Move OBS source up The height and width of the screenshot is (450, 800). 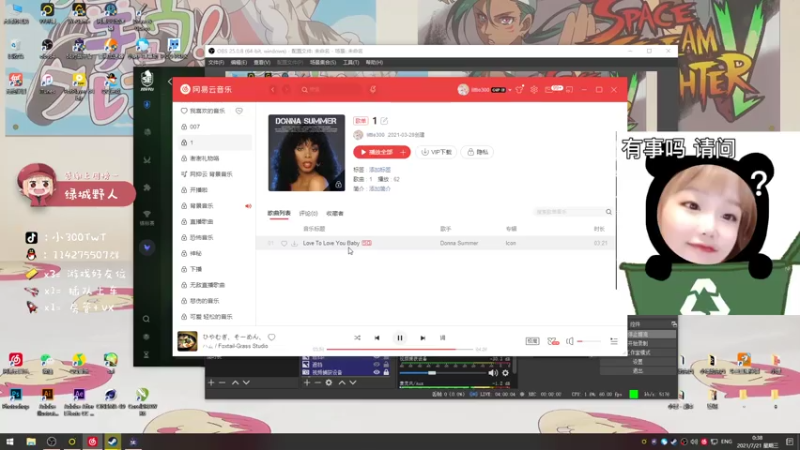coord(342,382)
